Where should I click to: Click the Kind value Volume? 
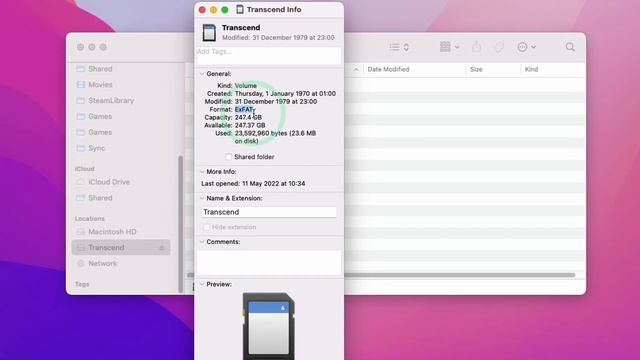pyautogui.click(x=246, y=86)
